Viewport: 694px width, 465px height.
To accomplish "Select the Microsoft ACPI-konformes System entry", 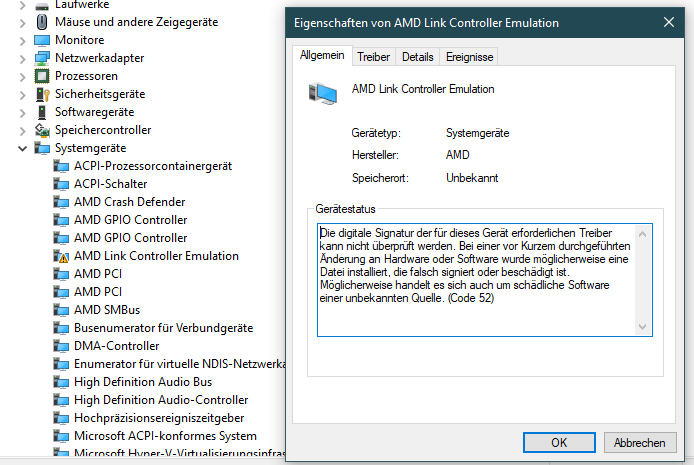I will (165, 436).
